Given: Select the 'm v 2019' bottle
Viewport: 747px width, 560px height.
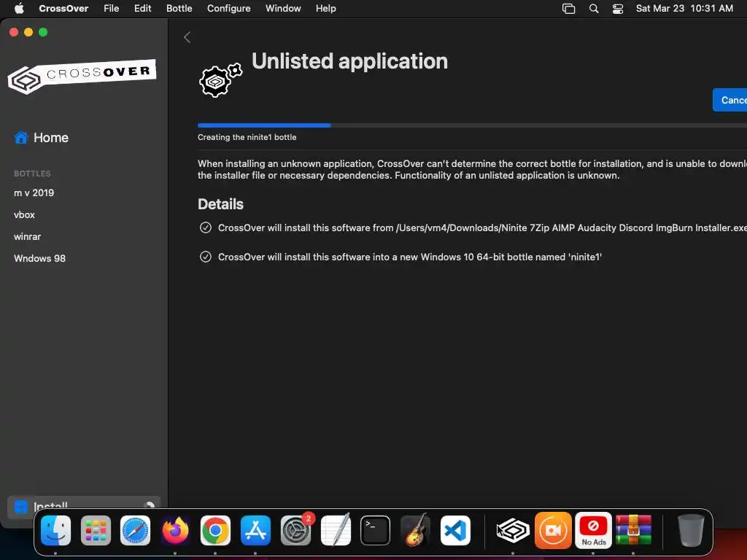Looking at the screenshot, I should (34, 192).
